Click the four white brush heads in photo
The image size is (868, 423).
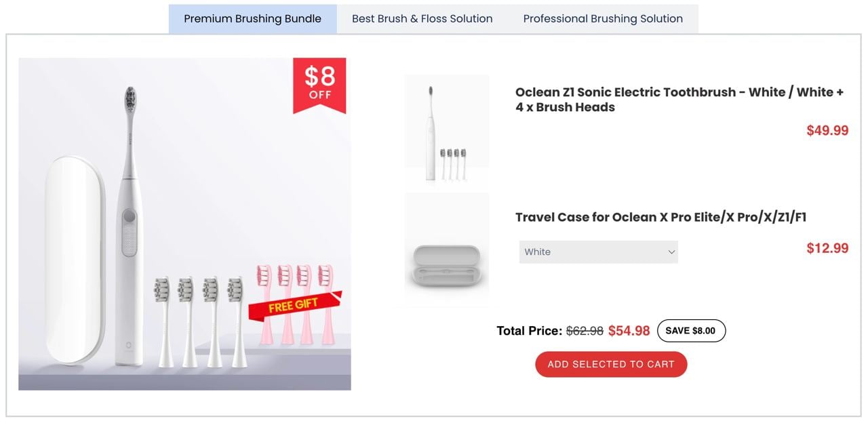200,322
